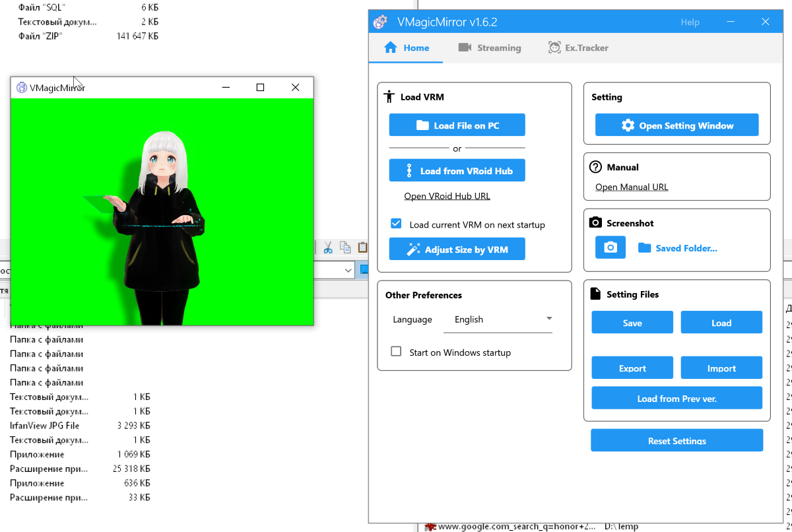Click Open Setting Window button
792x532 pixels.
676,125
